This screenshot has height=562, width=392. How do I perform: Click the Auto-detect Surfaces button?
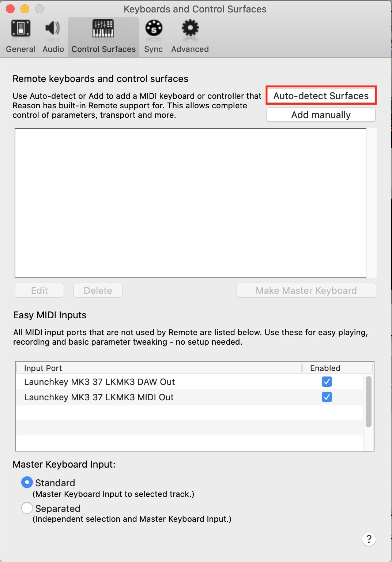point(321,96)
